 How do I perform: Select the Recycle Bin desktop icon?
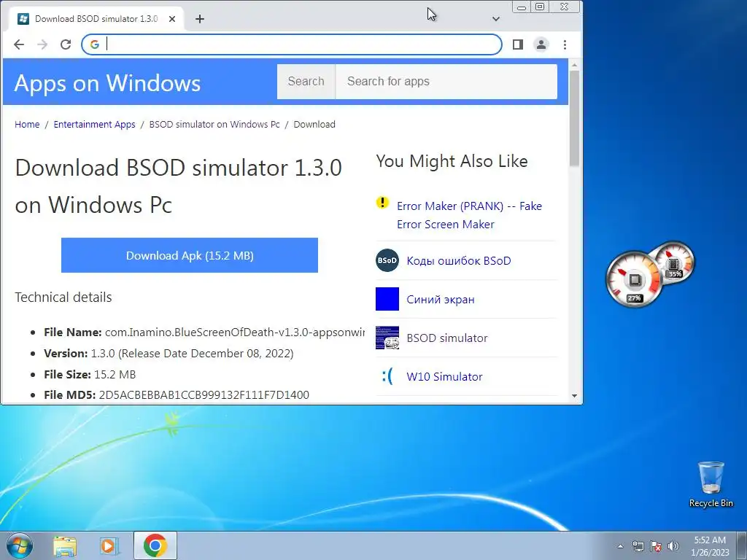click(711, 484)
